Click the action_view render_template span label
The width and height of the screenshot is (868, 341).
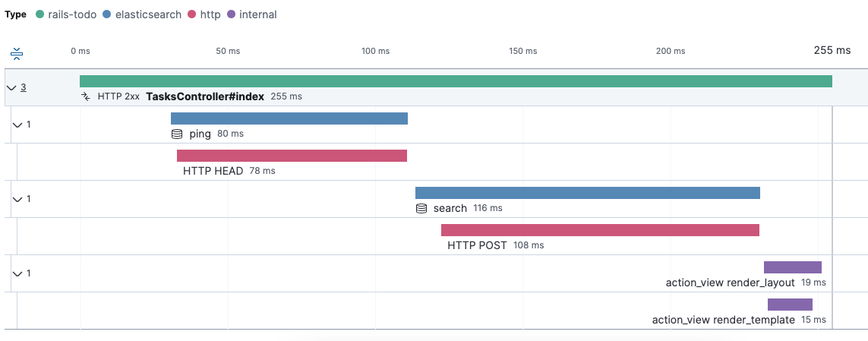coord(723,320)
